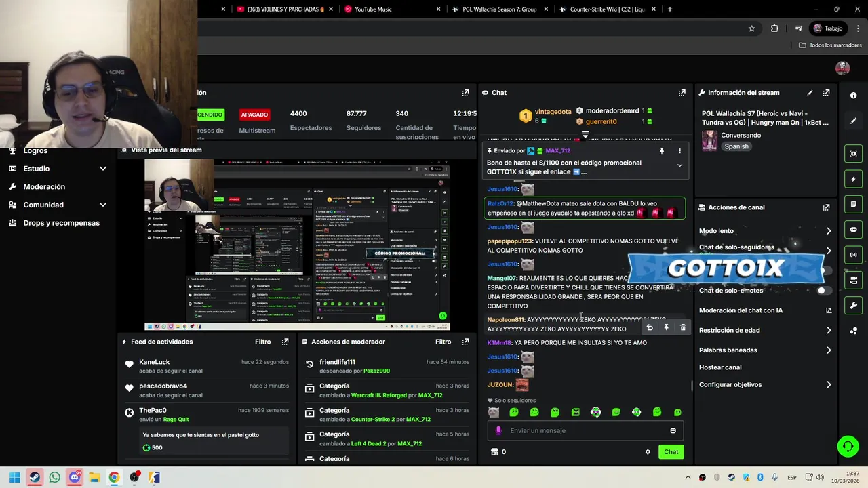Pin Napoleon811's chat message
Image resolution: width=868 pixels, height=488 pixels.
click(666, 327)
